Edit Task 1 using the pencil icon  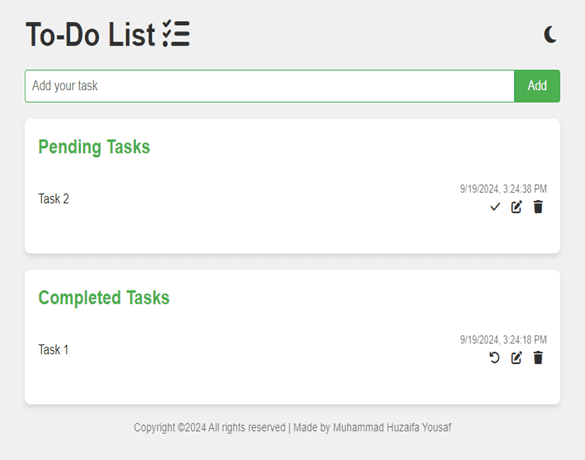point(516,358)
